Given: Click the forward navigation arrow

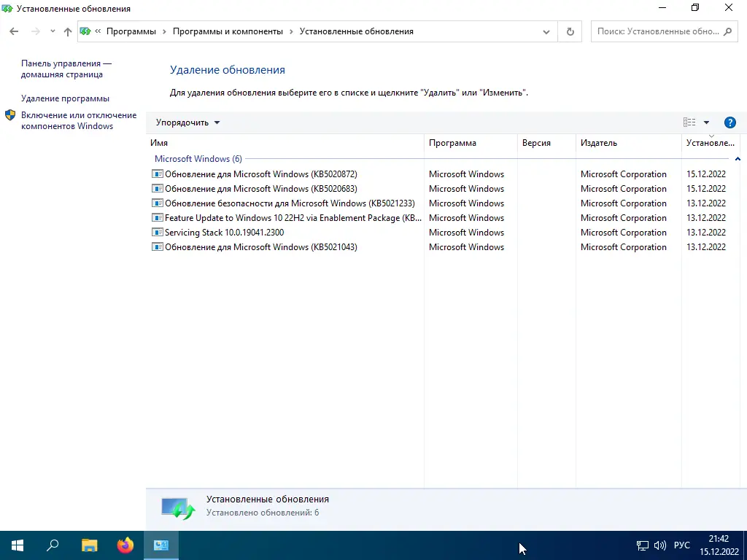Looking at the screenshot, I should [35, 31].
